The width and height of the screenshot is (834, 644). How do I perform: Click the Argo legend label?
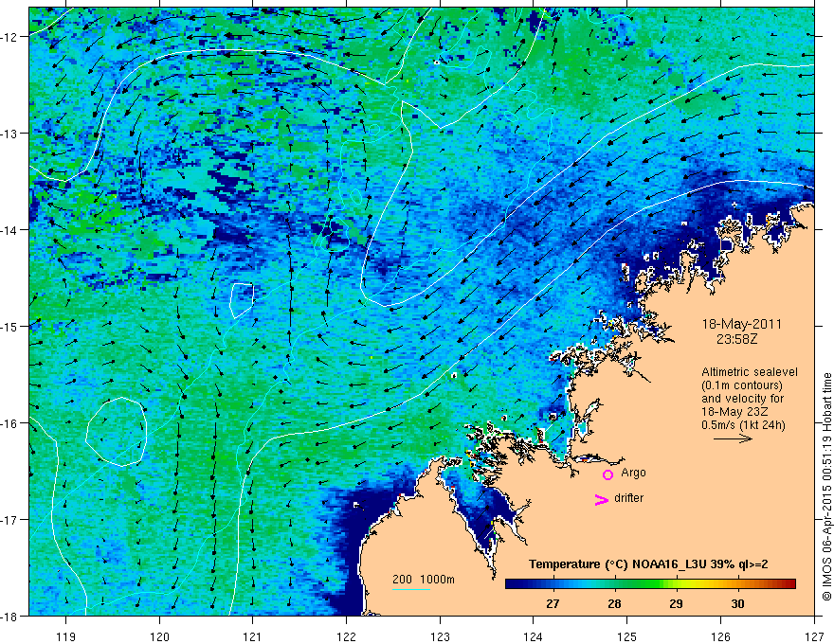(633, 473)
